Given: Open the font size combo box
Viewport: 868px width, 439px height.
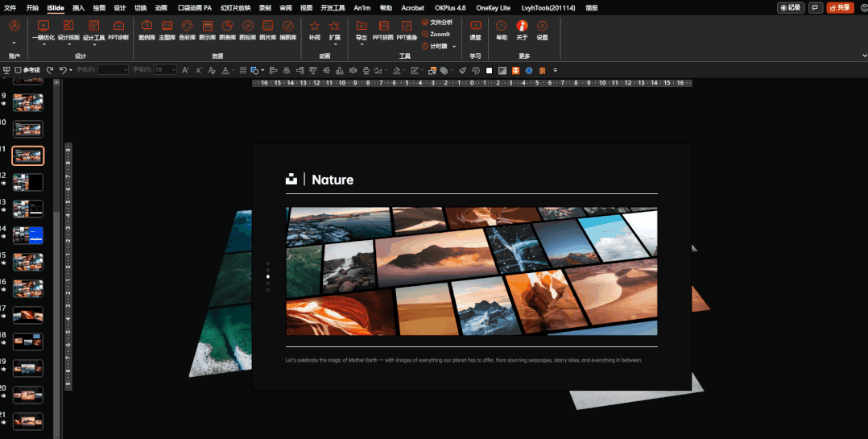Looking at the screenshot, I should click(x=165, y=70).
